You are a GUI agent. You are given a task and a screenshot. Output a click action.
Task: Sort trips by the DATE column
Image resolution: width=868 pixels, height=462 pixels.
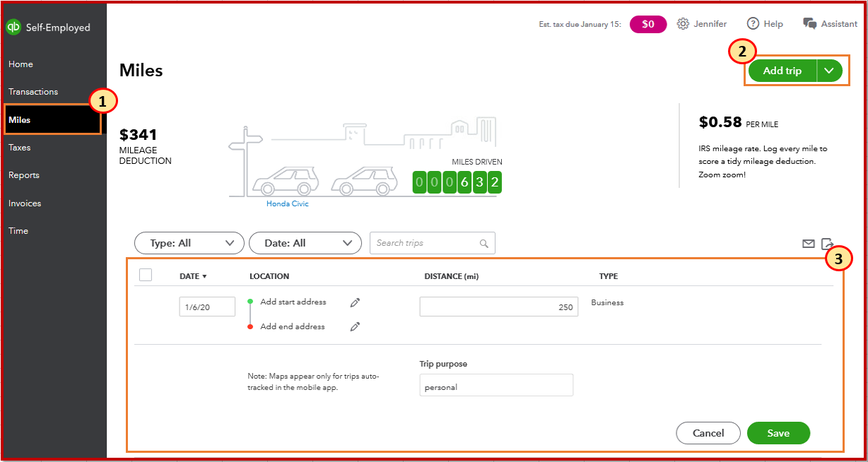(193, 276)
